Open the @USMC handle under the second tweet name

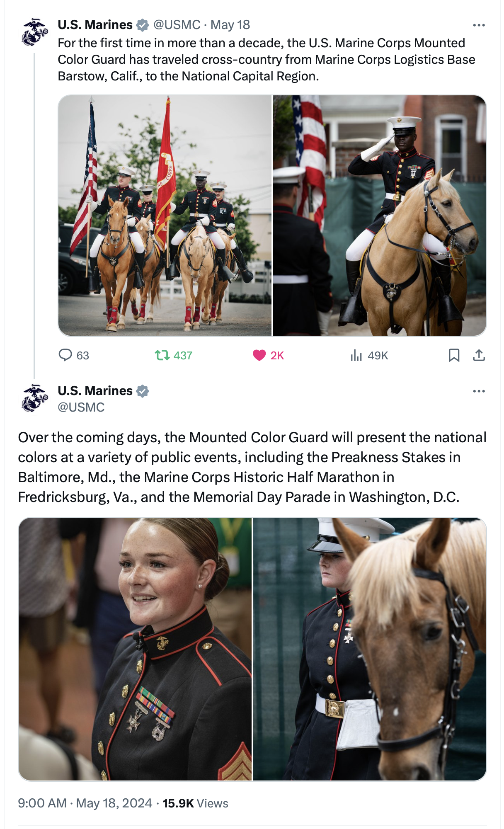pos(81,407)
